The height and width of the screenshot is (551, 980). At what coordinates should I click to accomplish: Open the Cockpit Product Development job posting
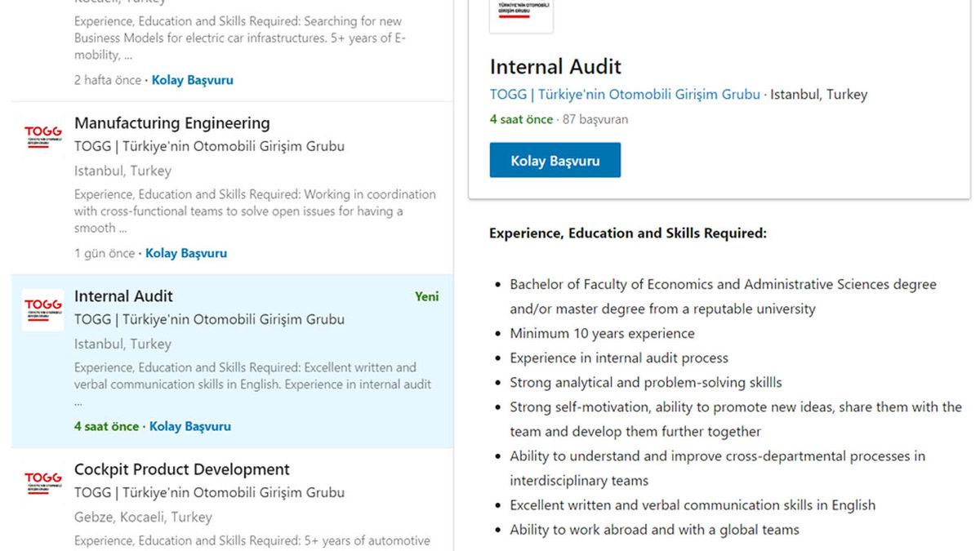click(x=181, y=469)
